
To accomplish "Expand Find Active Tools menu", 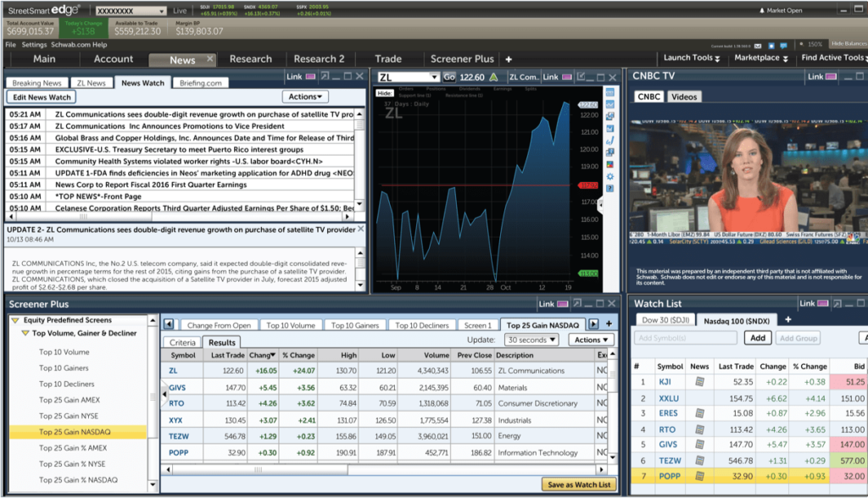I will pyautogui.click(x=834, y=58).
